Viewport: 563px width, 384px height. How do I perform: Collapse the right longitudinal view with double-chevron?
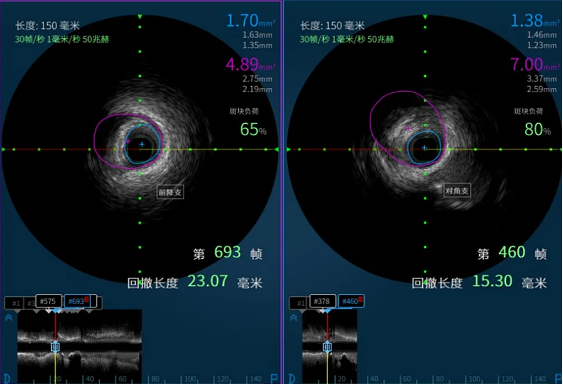tap(293, 318)
